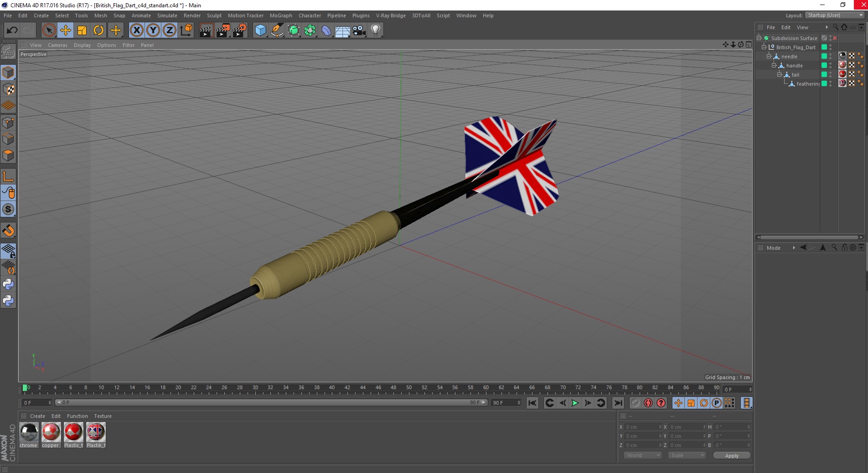The width and height of the screenshot is (868, 473).
Task: Open material manager Texture menu
Action: (x=103, y=416)
